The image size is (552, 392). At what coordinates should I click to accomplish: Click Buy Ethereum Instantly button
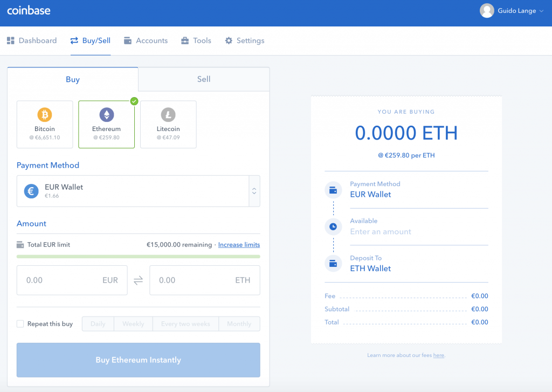139,360
